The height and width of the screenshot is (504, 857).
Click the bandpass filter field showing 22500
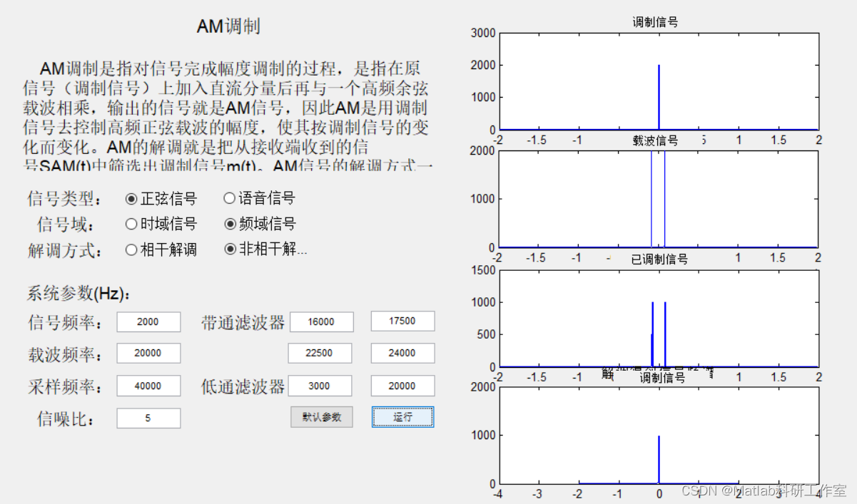pyautogui.click(x=321, y=353)
